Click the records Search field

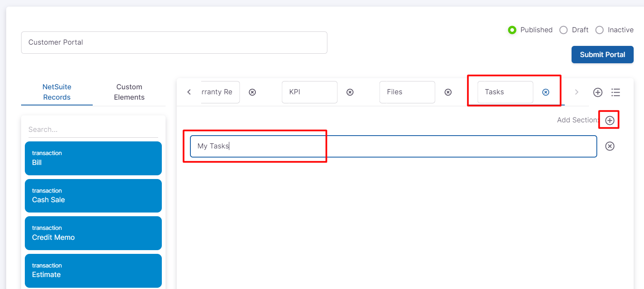coord(93,129)
